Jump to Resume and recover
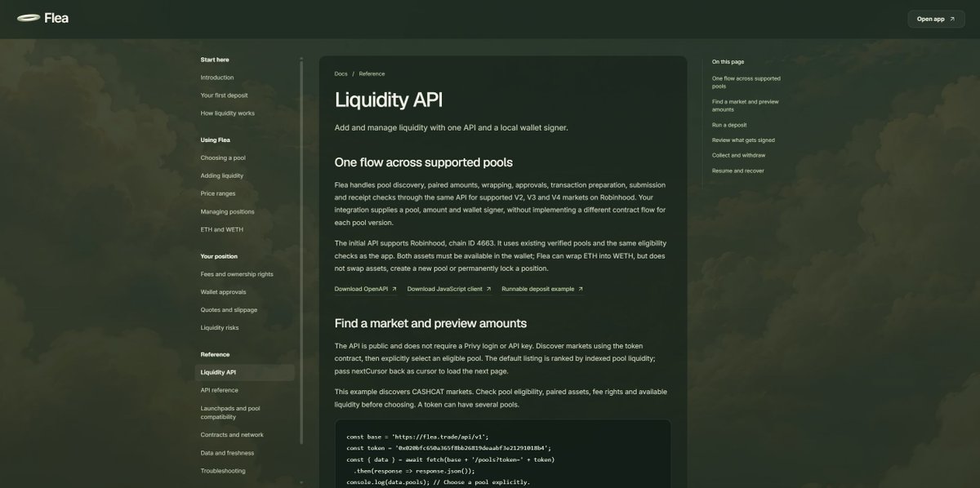Image resolution: width=980 pixels, height=488 pixels. click(x=737, y=171)
